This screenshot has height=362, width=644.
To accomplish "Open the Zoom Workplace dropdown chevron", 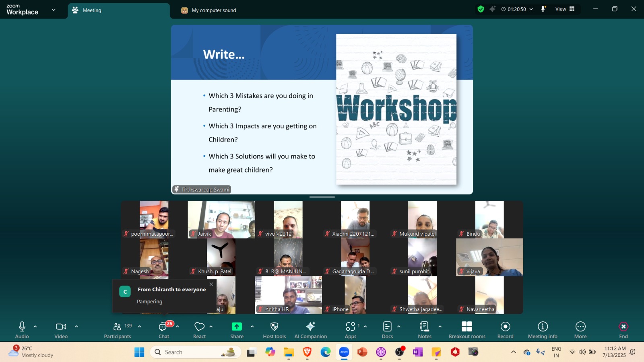I will pyautogui.click(x=54, y=10).
